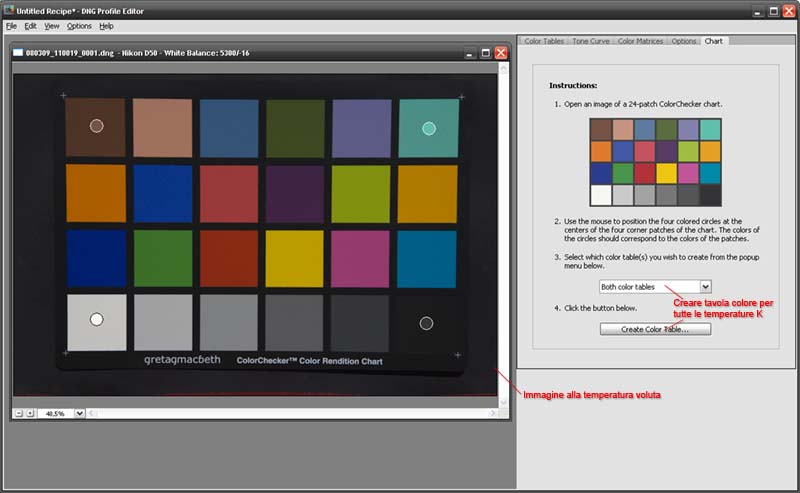The width and height of the screenshot is (800, 493).
Task: Click the Create Color Table button
Action: (655, 329)
